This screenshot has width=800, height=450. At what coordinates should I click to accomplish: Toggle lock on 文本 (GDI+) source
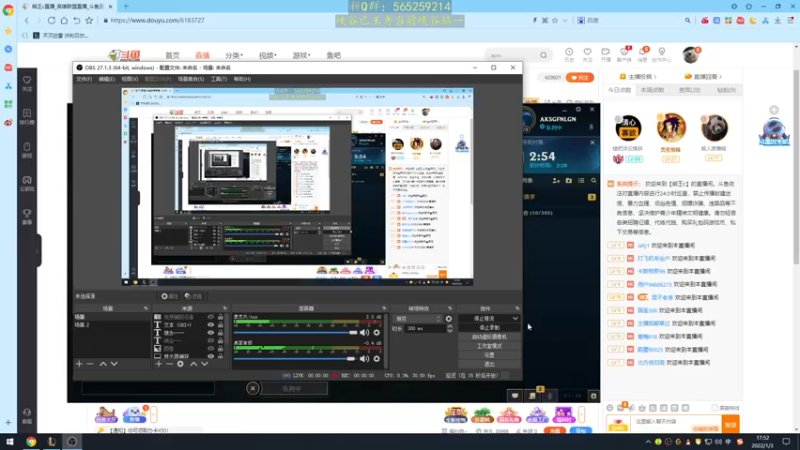[220, 324]
